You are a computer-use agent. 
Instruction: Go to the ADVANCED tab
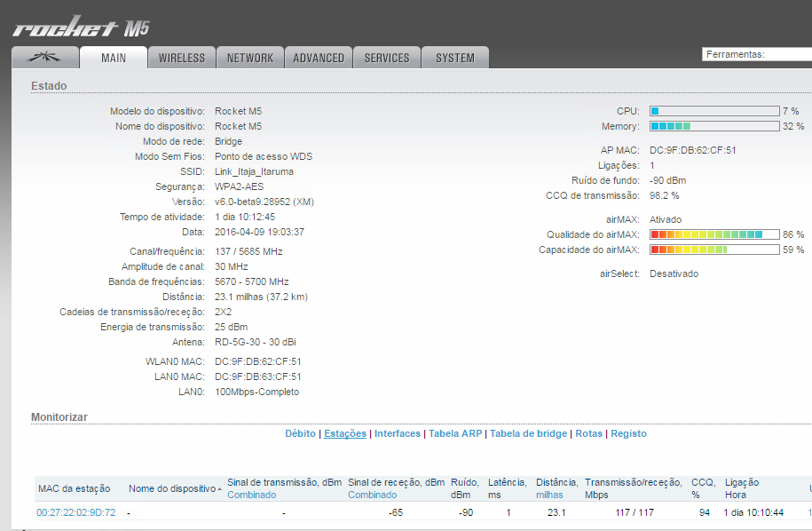319,58
